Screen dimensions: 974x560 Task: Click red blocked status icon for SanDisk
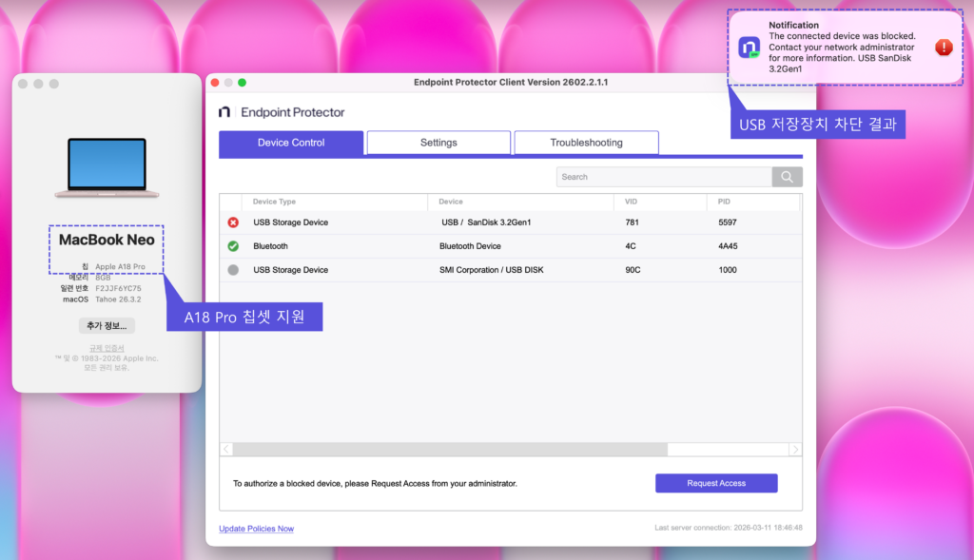point(233,222)
